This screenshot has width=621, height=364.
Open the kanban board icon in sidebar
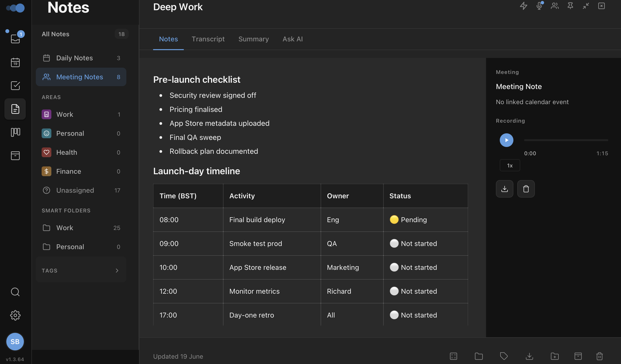15,132
